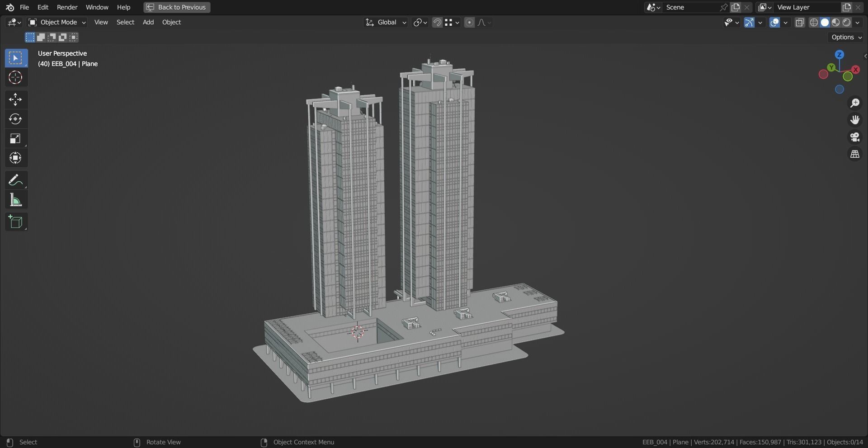This screenshot has height=448, width=868.
Task: Open viewport gizmos options dropdown
Action: [760, 22]
